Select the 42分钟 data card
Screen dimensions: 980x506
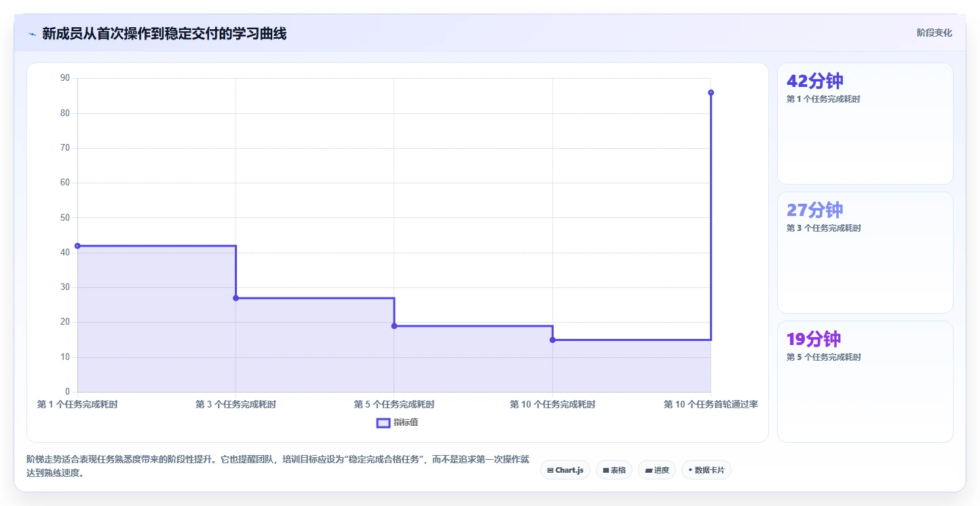click(x=865, y=124)
